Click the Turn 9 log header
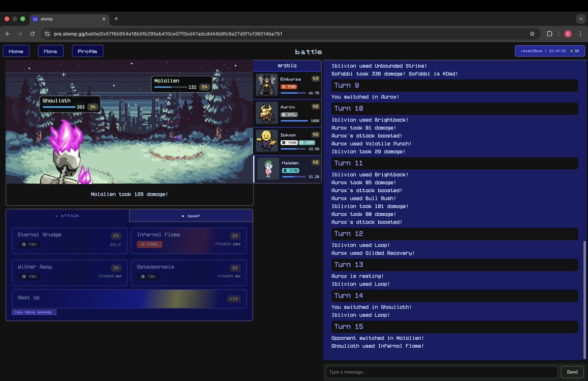Viewport: 588px width, 381px height. (454, 85)
